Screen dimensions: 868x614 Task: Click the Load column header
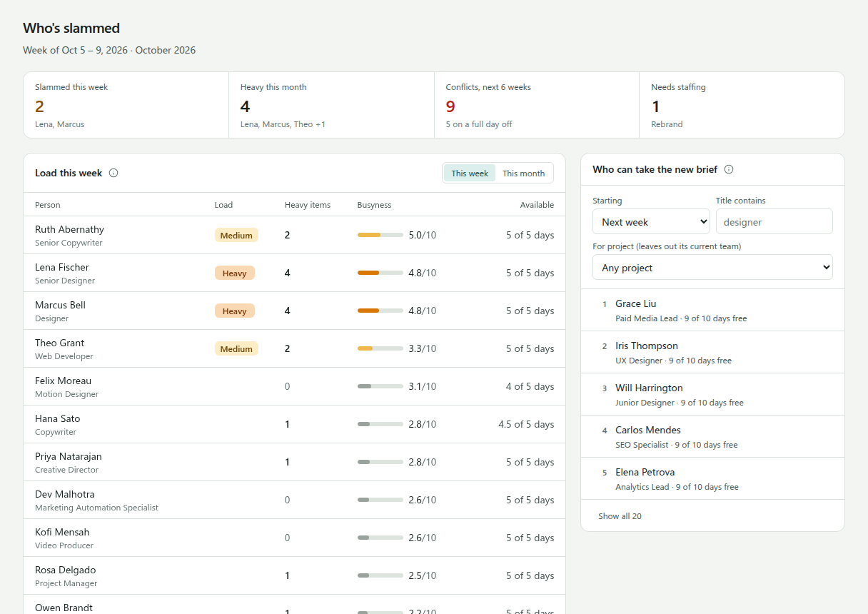[223, 205]
